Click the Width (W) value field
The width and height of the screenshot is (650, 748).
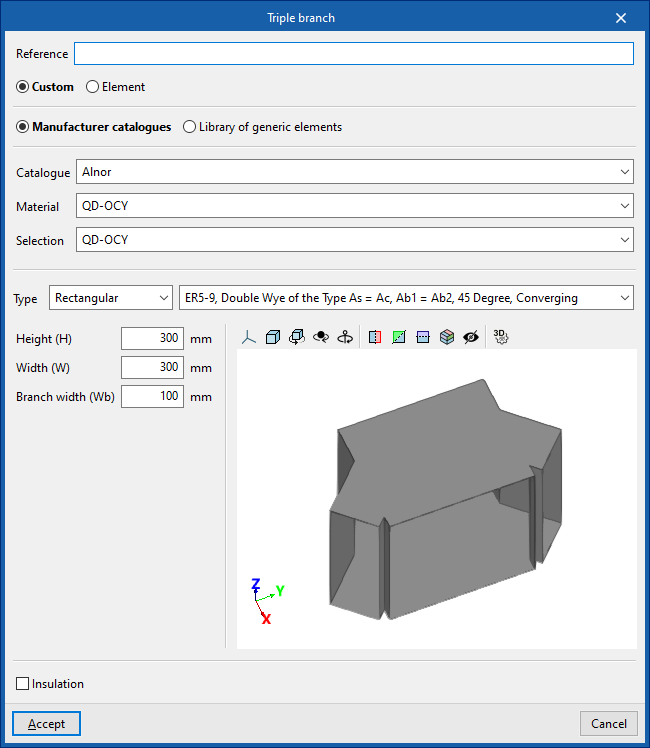(x=152, y=367)
